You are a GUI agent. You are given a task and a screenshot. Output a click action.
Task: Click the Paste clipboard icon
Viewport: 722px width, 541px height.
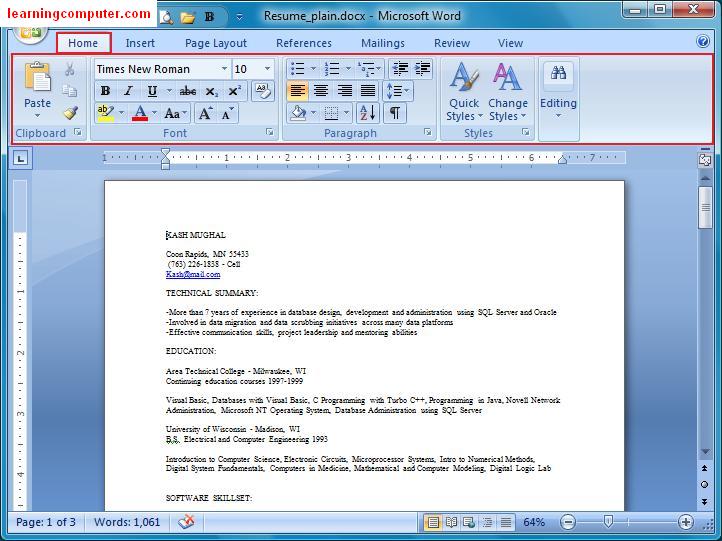(x=37, y=76)
